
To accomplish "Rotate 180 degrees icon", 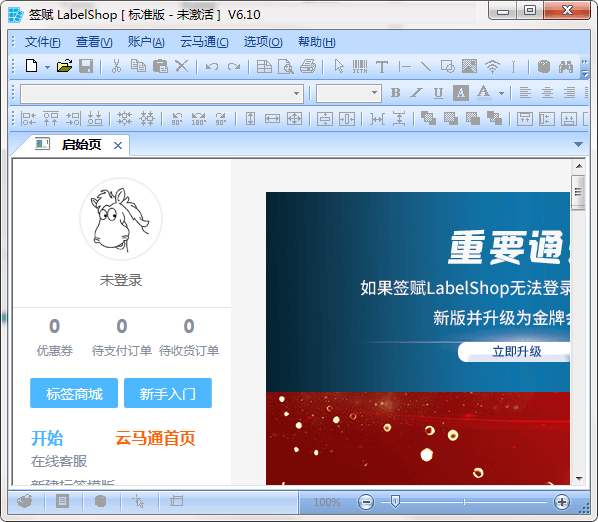I will (x=198, y=119).
